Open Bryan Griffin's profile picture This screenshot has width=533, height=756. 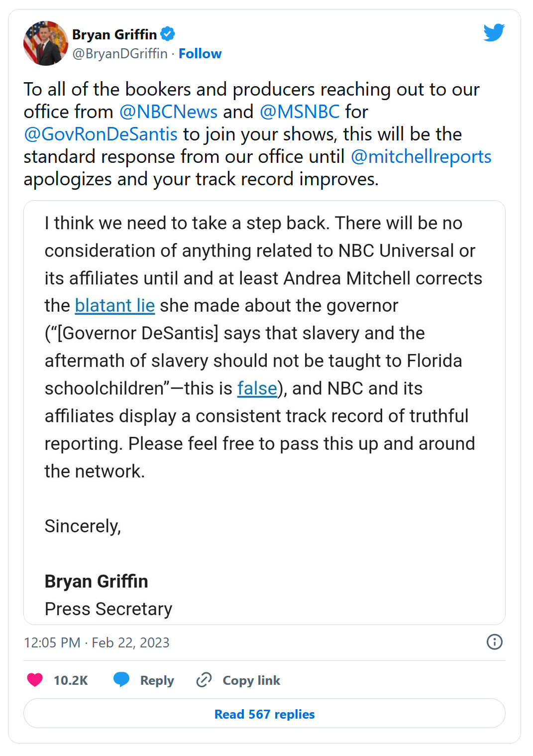[x=46, y=43]
